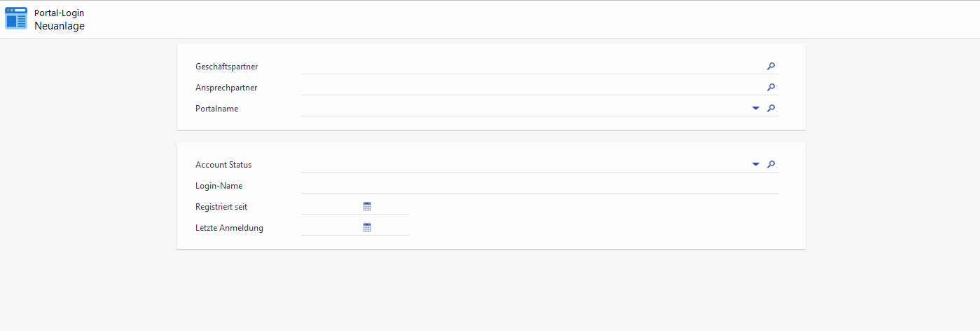The width and height of the screenshot is (980, 331).
Task: Click into the Login-Name text field
Action: (x=539, y=186)
